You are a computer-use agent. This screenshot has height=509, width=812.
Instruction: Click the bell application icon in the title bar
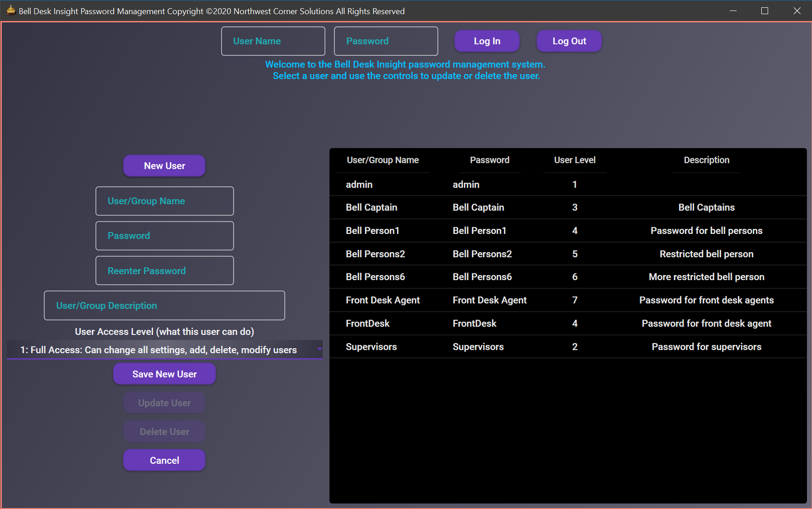tap(11, 11)
